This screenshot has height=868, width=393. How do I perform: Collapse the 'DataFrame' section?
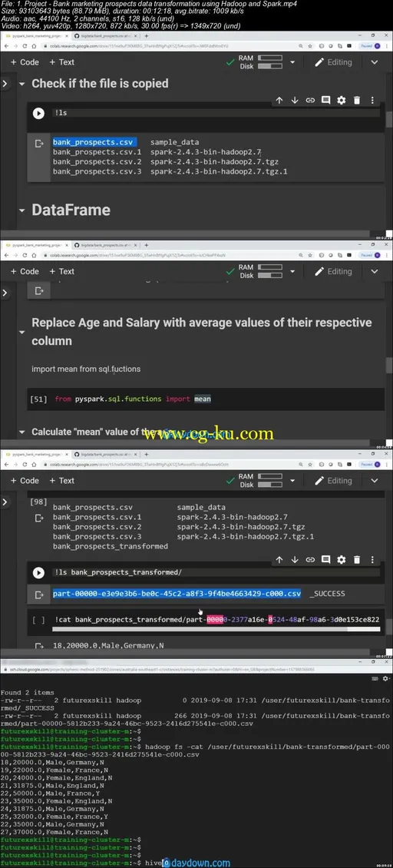(22, 210)
